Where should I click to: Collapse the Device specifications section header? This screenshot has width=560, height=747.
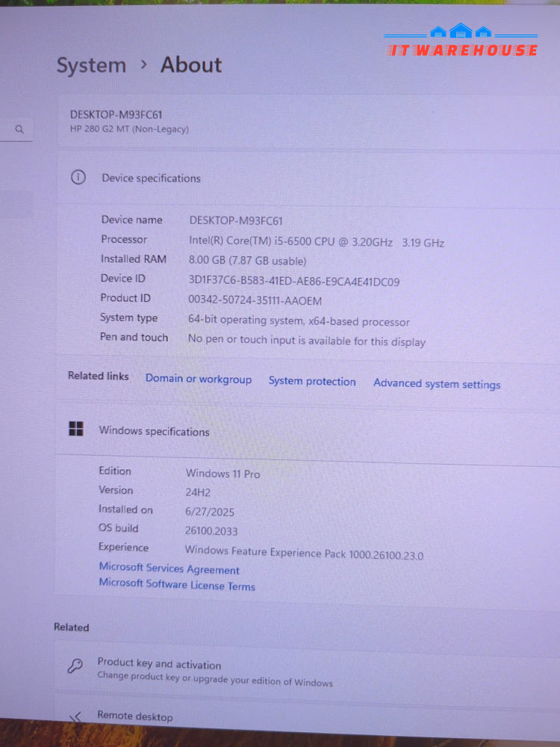[x=308, y=179]
